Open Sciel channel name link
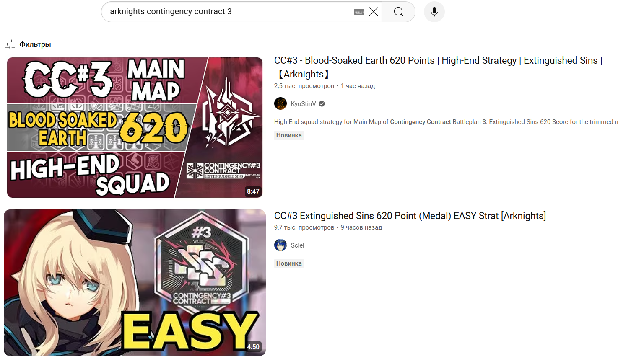Screen dimensions: 618x364 click(x=297, y=245)
